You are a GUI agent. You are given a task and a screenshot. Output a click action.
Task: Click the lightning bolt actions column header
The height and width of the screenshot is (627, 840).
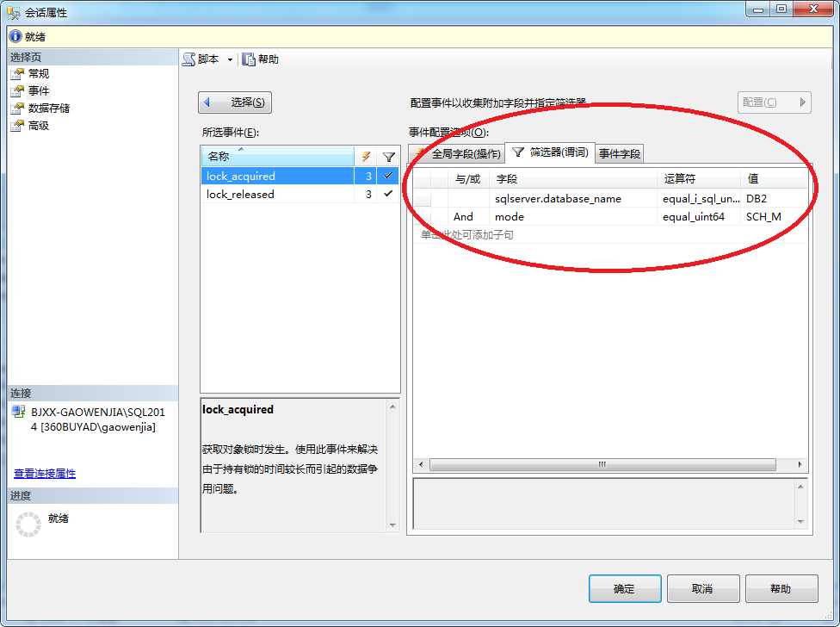366,157
